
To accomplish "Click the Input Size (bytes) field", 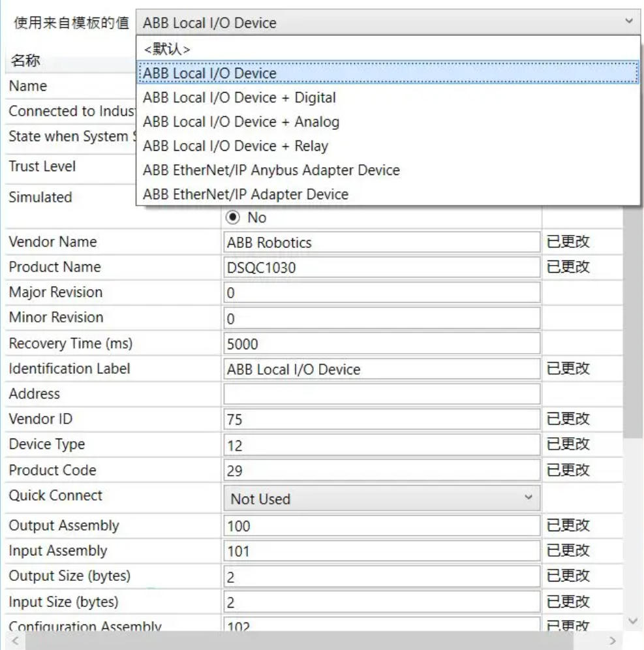I will pos(381,602).
